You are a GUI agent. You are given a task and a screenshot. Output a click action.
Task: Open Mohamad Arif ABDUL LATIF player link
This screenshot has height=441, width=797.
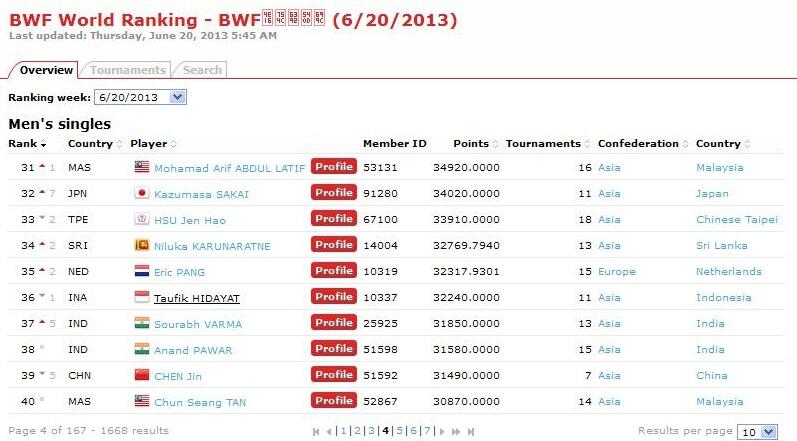click(229, 168)
